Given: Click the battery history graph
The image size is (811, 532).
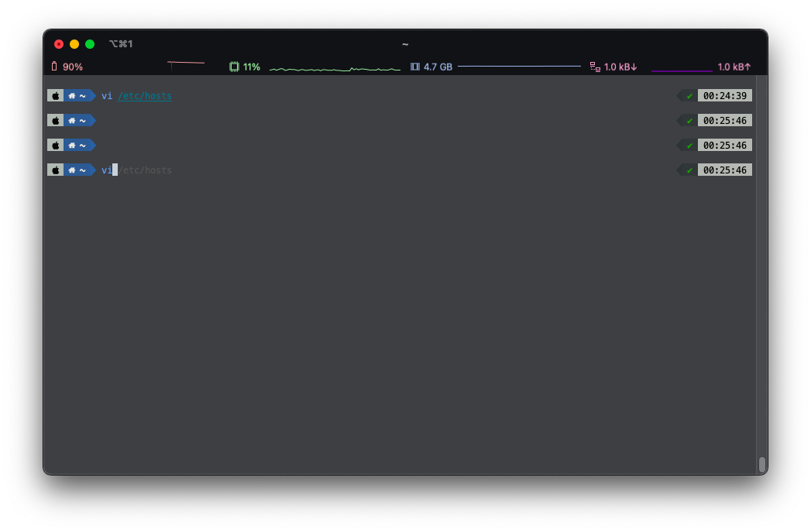Looking at the screenshot, I should (186, 64).
